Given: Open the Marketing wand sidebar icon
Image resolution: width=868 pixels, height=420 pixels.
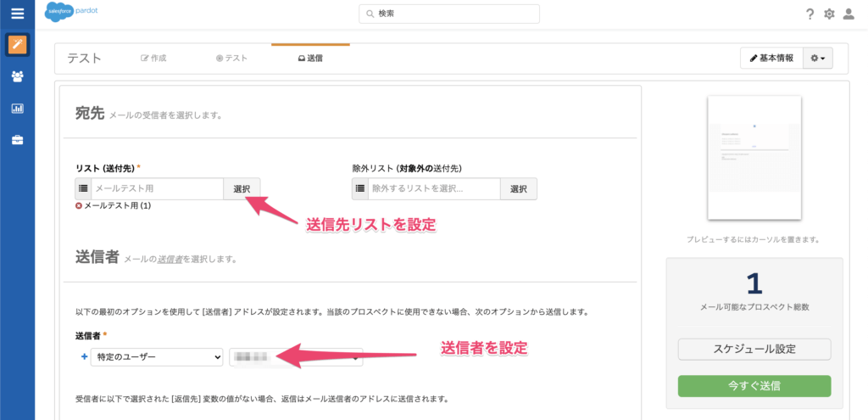Looking at the screenshot, I should (x=18, y=45).
